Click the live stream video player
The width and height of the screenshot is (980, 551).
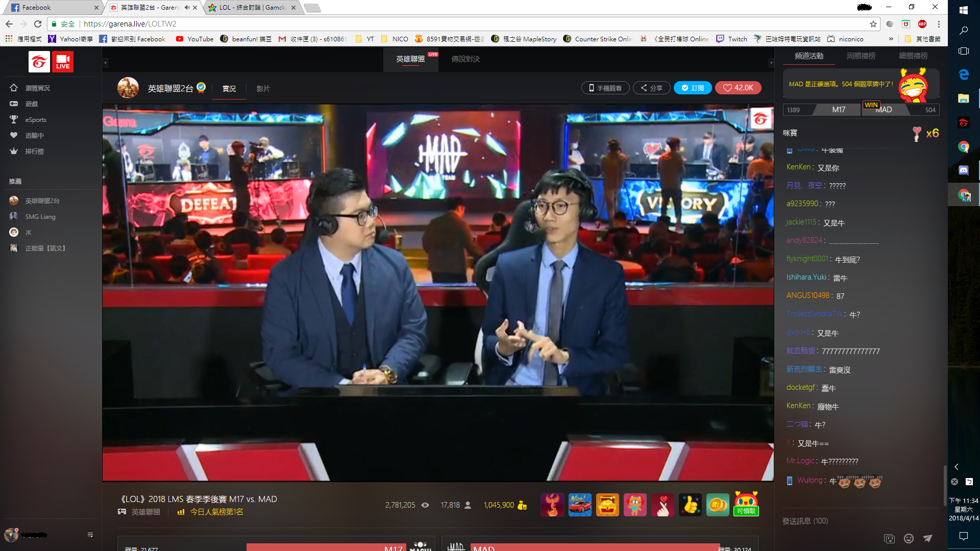[438, 293]
